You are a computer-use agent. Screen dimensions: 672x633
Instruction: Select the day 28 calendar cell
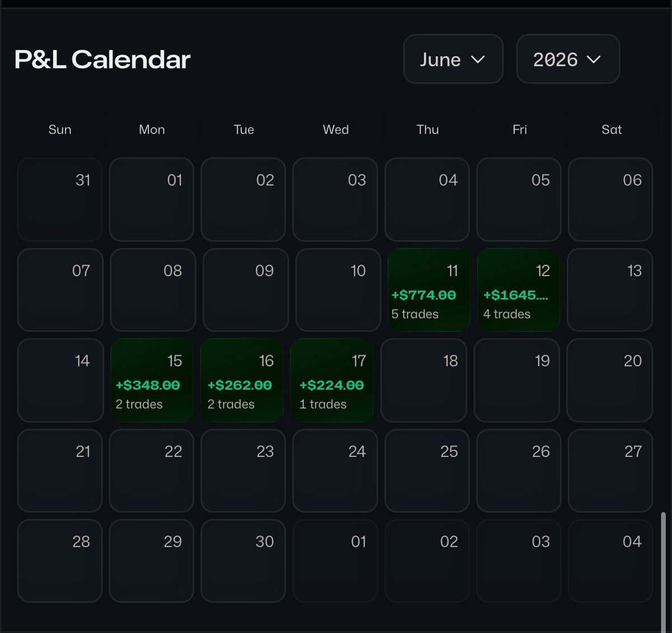pos(60,561)
